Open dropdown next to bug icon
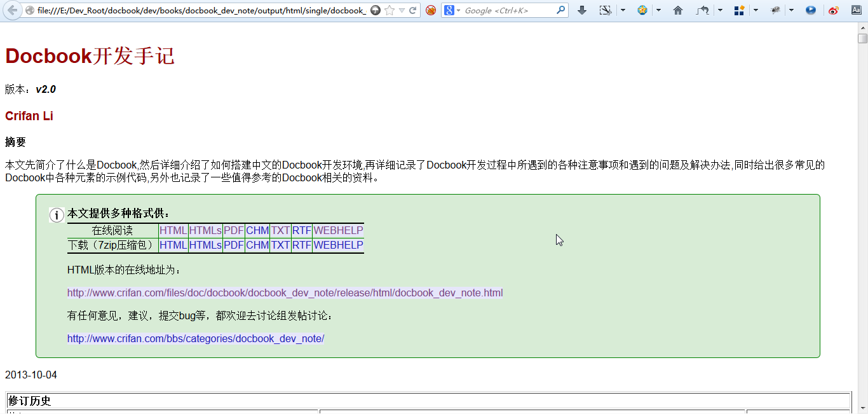The image size is (868, 414). pyautogui.click(x=791, y=10)
